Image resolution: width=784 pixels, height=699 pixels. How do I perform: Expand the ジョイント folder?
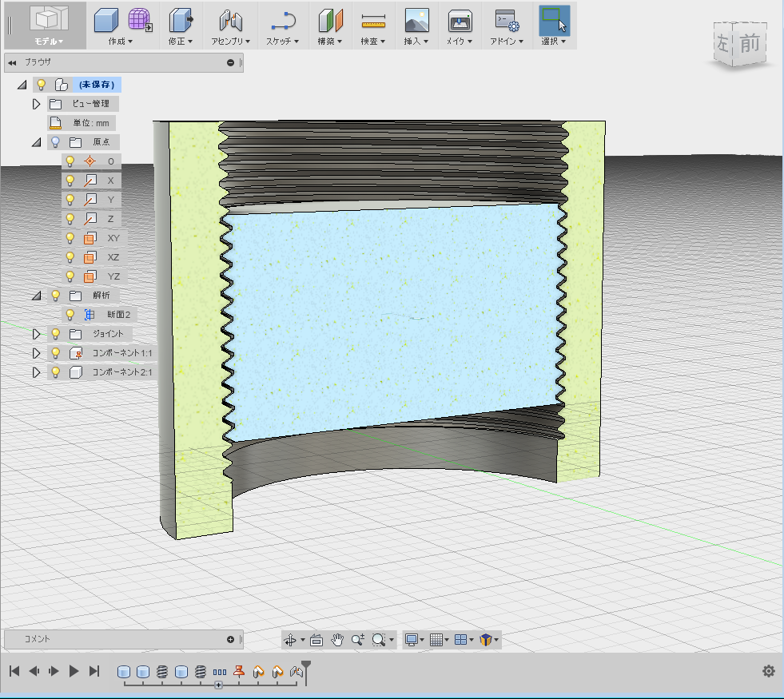36,334
